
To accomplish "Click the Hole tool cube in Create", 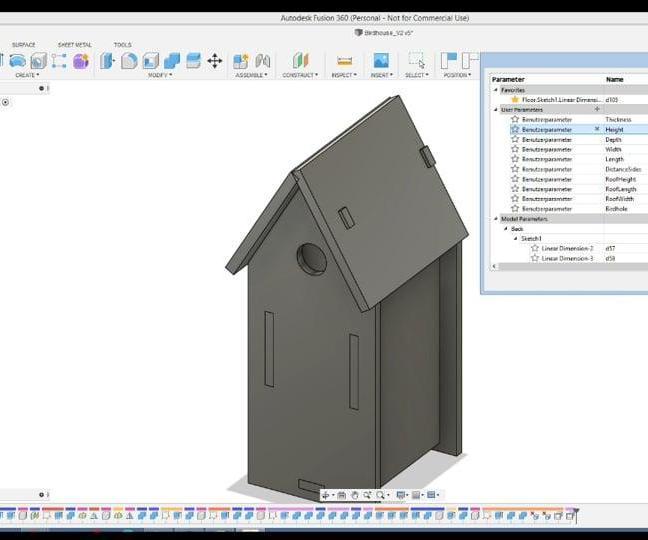I will (38, 61).
